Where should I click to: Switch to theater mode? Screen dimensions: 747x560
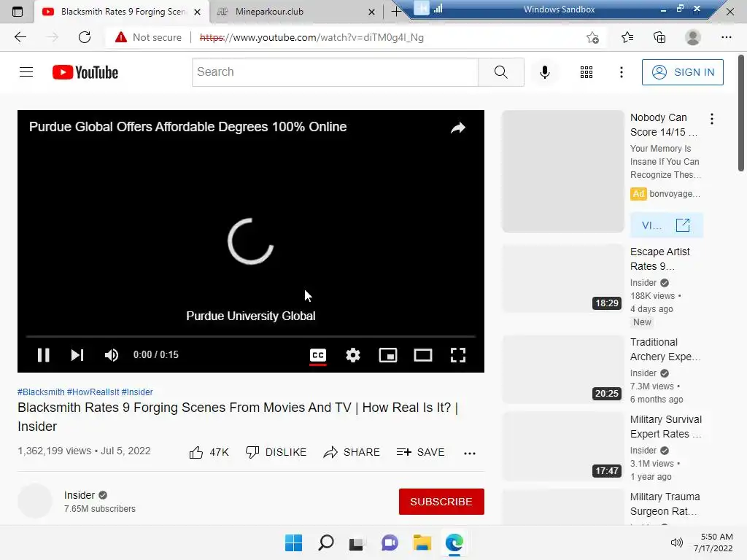423,355
